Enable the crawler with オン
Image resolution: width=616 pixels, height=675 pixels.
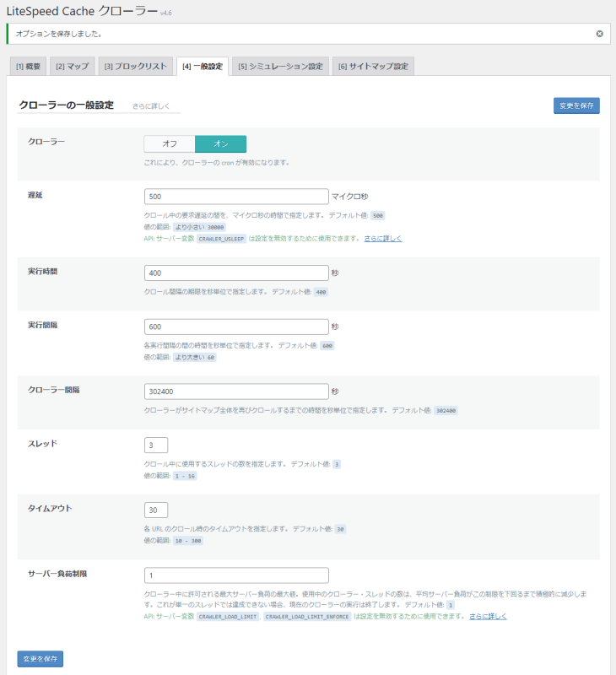pos(220,144)
